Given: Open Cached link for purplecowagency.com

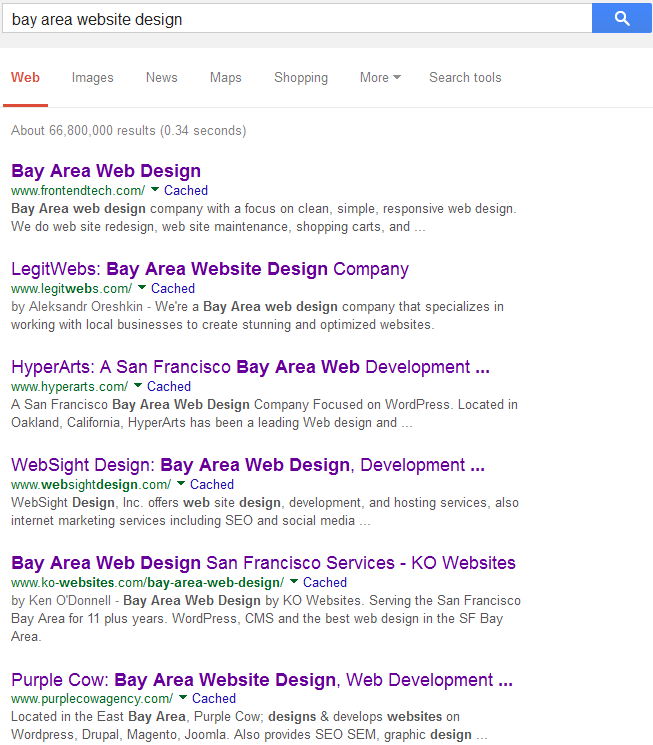Looking at the screenshot, I should (214, 698).
